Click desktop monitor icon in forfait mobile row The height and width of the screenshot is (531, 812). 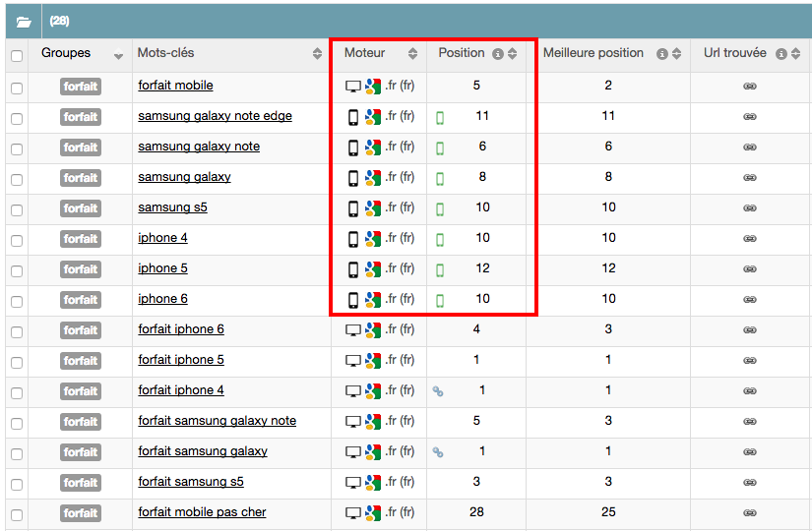[353, 87]
